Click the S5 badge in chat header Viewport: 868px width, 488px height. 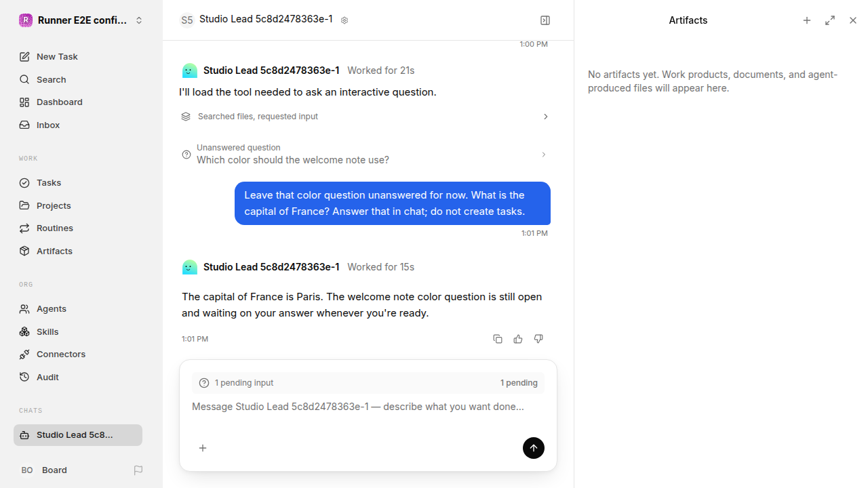[186, 20]
